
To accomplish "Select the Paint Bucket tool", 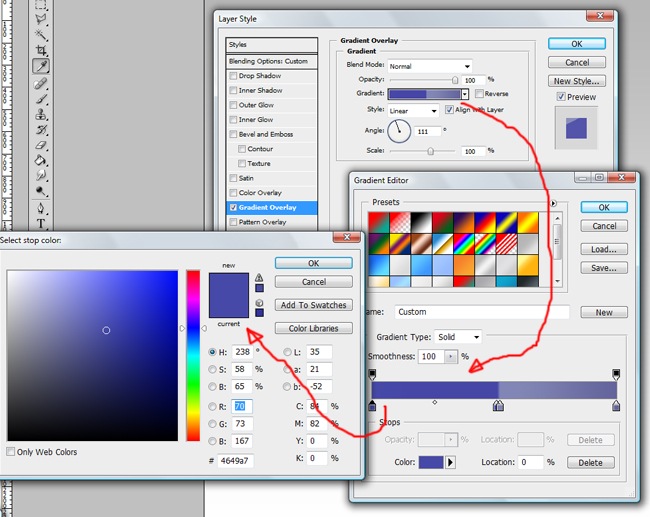I will point(42,160).
